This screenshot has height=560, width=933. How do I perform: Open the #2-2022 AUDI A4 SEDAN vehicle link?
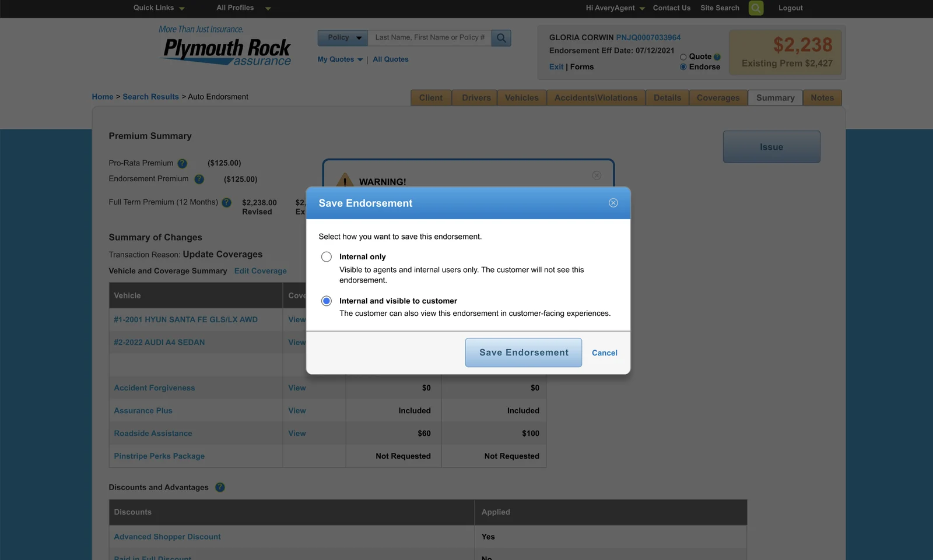[x=159, y=343]
